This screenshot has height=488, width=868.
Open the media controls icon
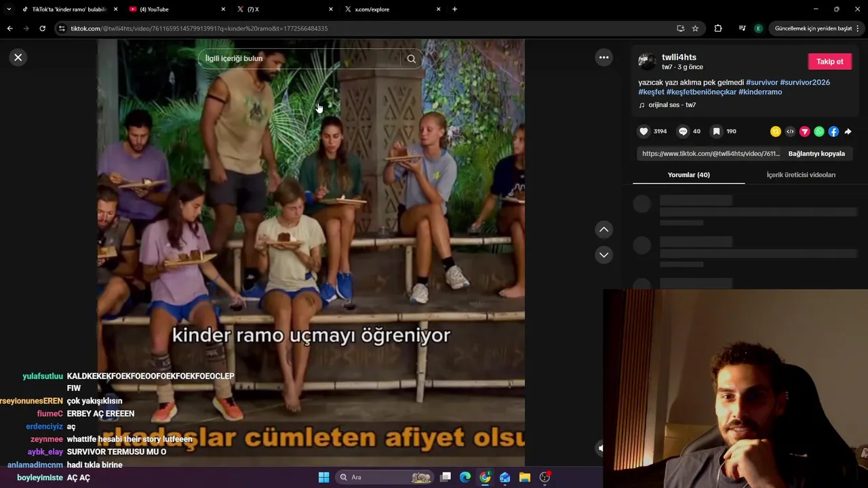point(742,28)
